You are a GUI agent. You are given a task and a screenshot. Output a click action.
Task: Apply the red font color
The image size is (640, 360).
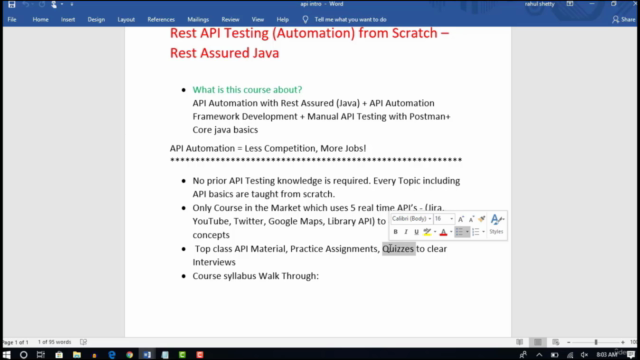[x=443, y=232]
